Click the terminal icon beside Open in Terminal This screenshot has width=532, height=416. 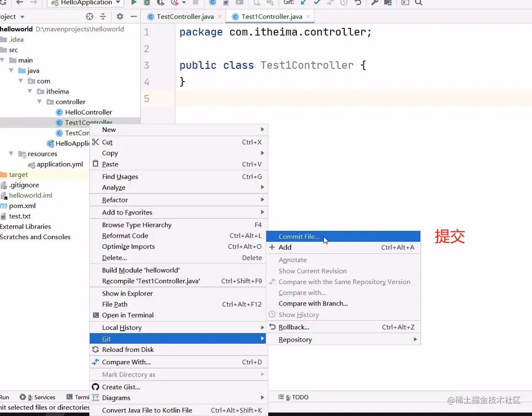[x=96, y=315]
